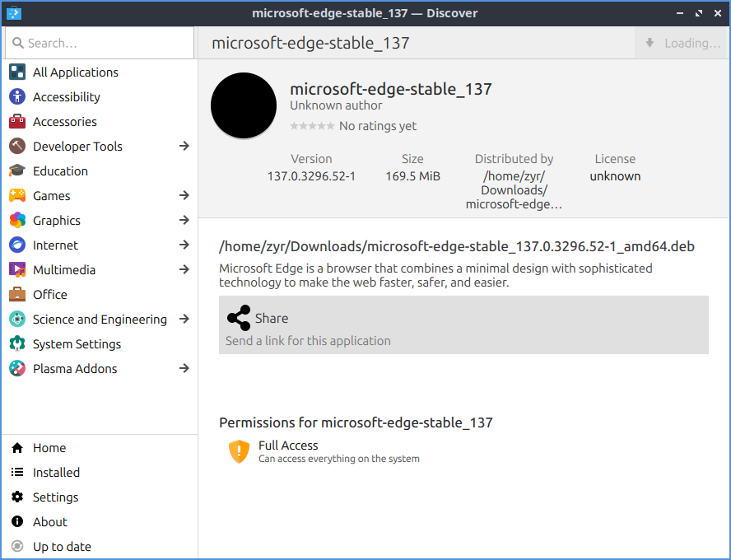Click the Share icon
This screenshot has width=731, height=560.
coord(239,318)
